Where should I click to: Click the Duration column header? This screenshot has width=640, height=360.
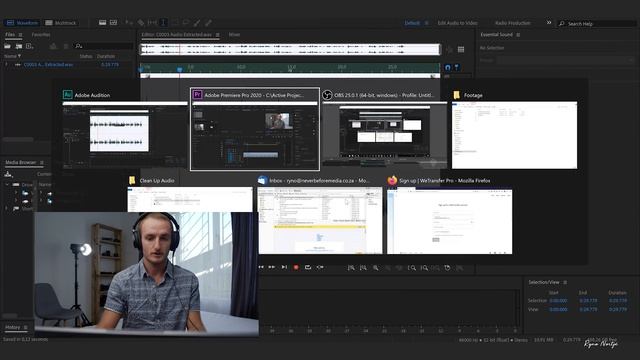point(106,56)
